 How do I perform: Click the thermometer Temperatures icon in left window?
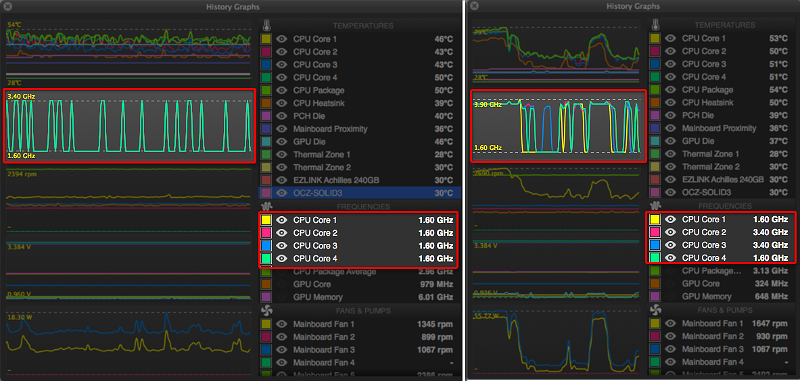coord(266,26)
